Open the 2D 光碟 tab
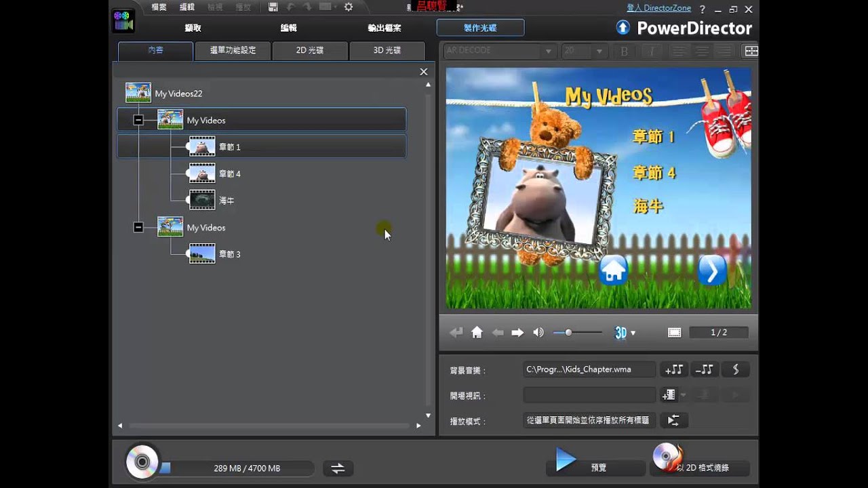 pyautogui.click(x=310, y=50)
